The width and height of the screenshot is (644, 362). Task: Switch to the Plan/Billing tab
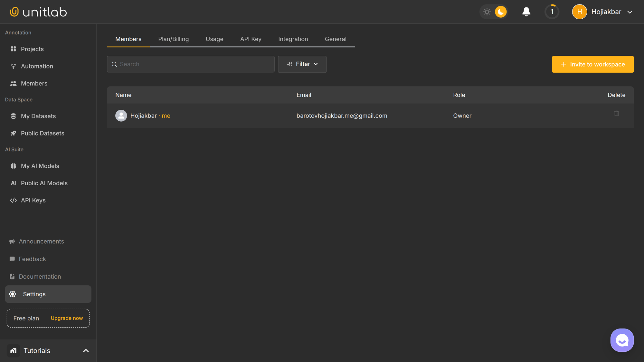173,39
